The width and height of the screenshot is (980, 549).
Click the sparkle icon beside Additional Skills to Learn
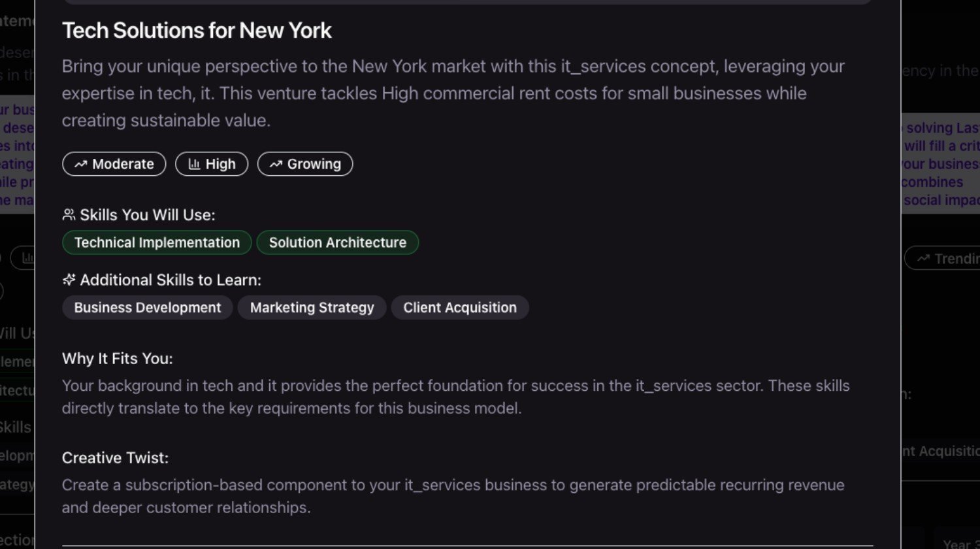(69, 280)
